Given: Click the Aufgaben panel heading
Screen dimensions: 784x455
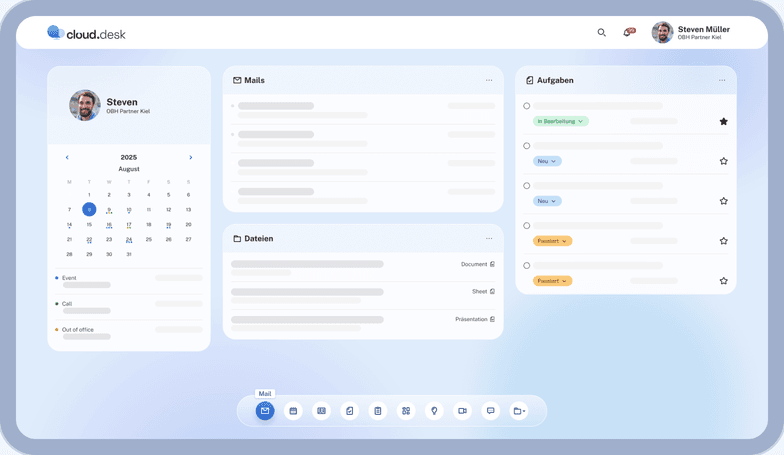Looking at the screenshot, I should click(x=555, y=80).
